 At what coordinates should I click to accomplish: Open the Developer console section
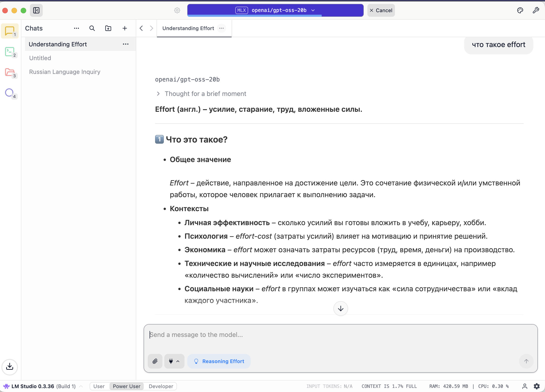(10, 52)
